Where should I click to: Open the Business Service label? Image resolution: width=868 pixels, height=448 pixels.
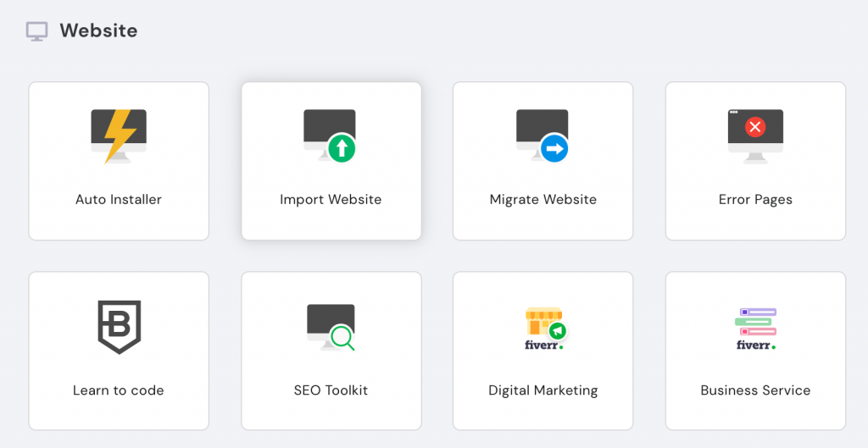(755, 390)
